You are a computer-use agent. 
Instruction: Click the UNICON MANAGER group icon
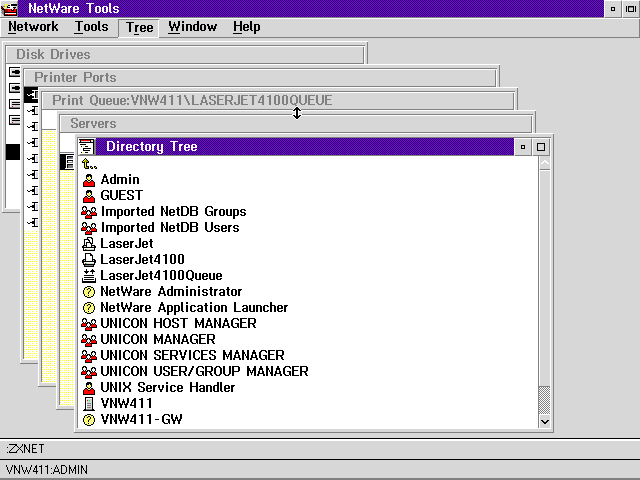pyautogui.click(x=89, y=340)
